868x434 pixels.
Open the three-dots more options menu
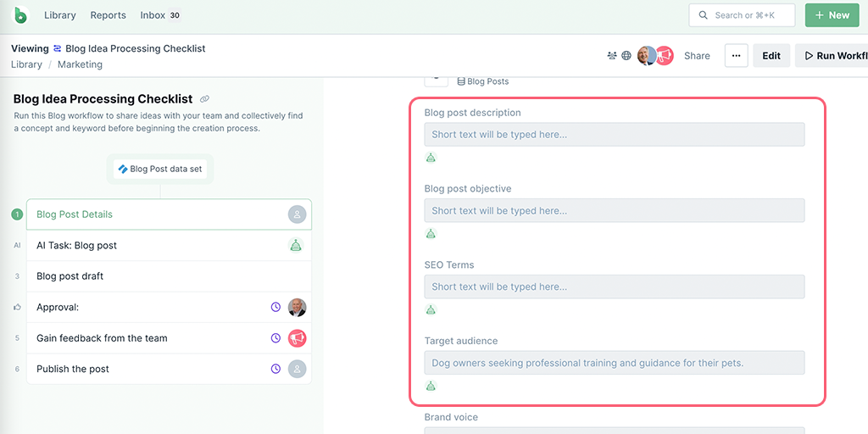tap(737, 55)
